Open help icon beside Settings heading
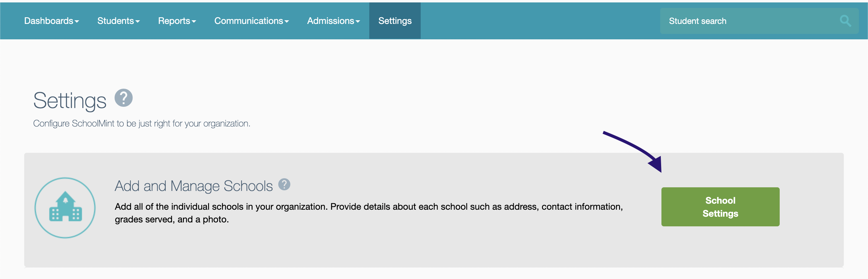The height and width of the screenshot is (279, 868). pos(124,98)
